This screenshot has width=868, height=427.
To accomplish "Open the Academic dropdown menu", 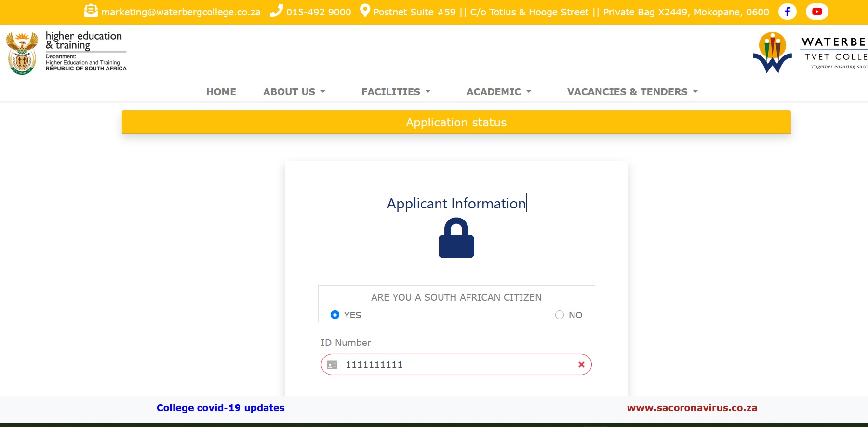I will 498,92.
